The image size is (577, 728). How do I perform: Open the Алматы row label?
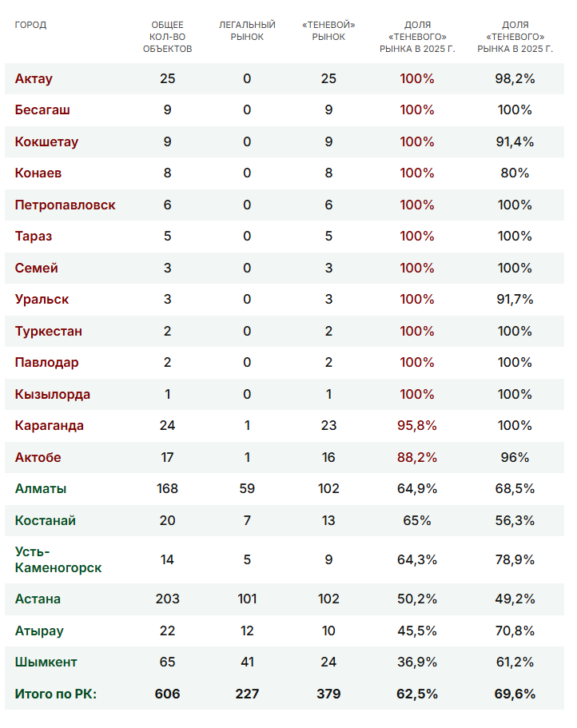tap(41, 488)
